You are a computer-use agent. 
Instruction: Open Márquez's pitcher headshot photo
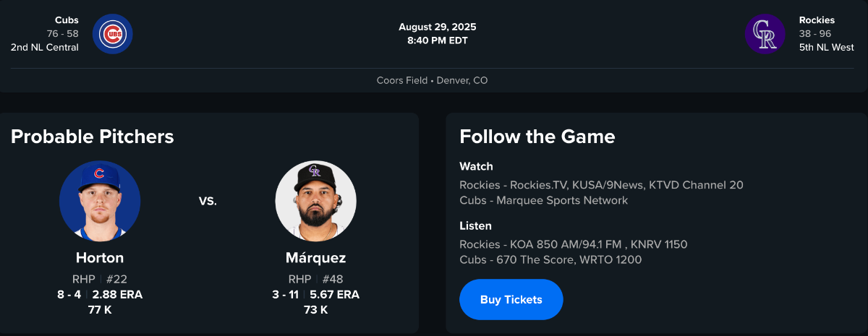pyautogui.click(x=316, y=201)
